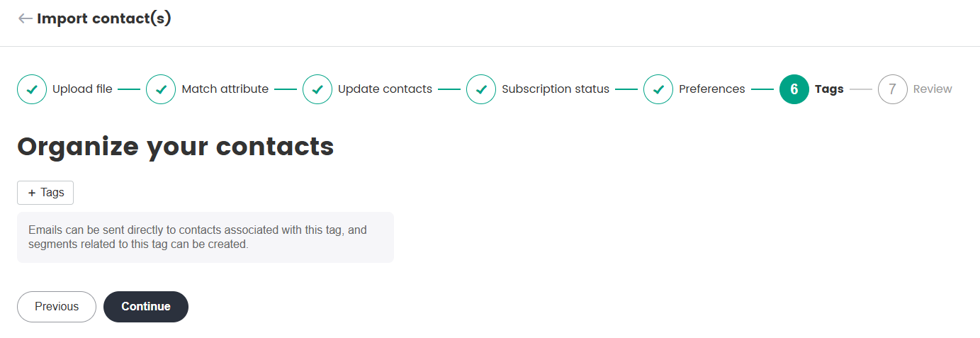
Task: Jump to the Match attribute step label
Action: (225, 89)
